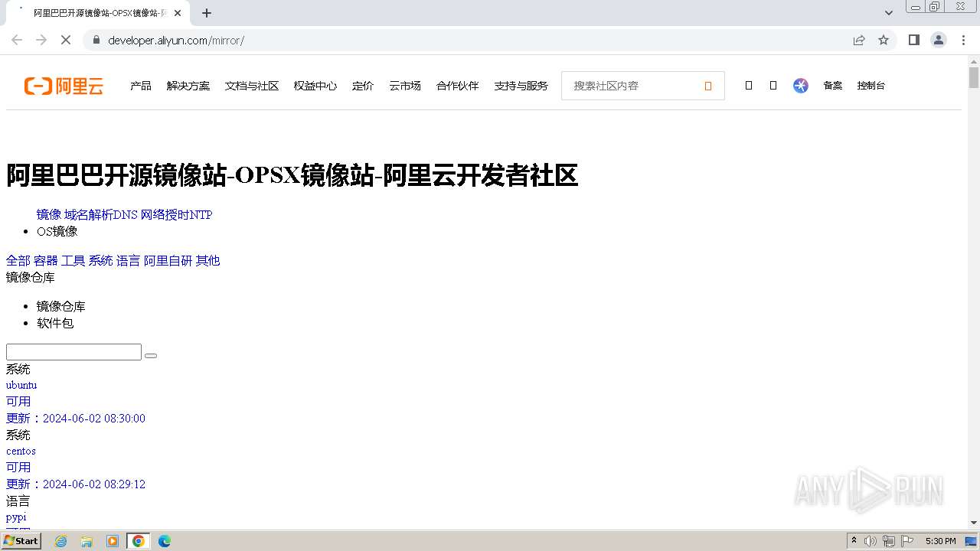Click the small button beside the mirror search box

pos(151,355)
